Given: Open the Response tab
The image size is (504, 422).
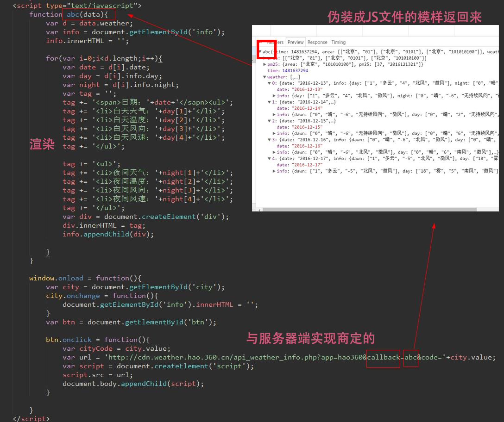Looking at the screenshot, I should tap(317, 42).
